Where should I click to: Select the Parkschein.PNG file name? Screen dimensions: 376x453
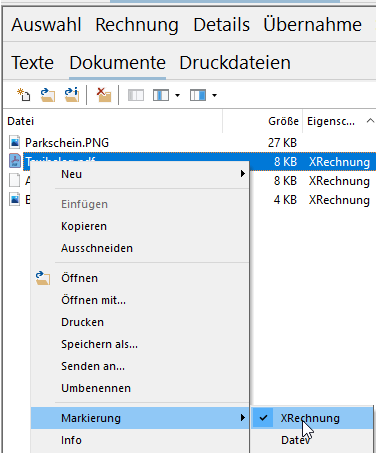click(67, 143)
